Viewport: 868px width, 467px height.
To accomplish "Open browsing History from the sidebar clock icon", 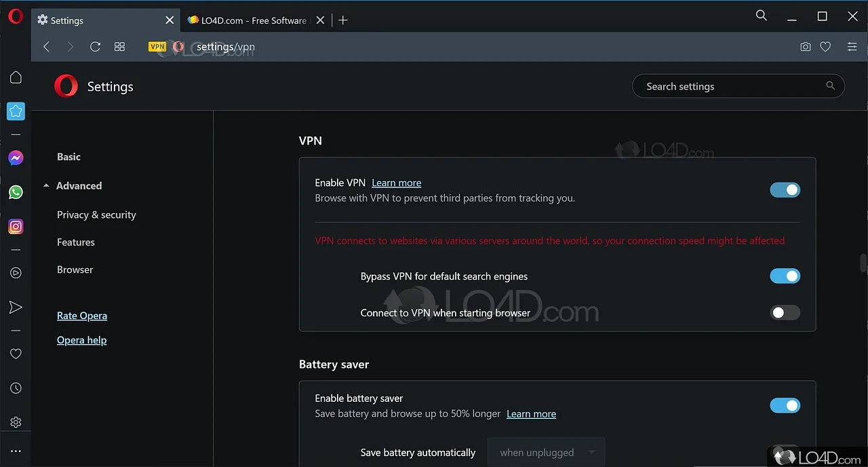I will pos(16,388).
